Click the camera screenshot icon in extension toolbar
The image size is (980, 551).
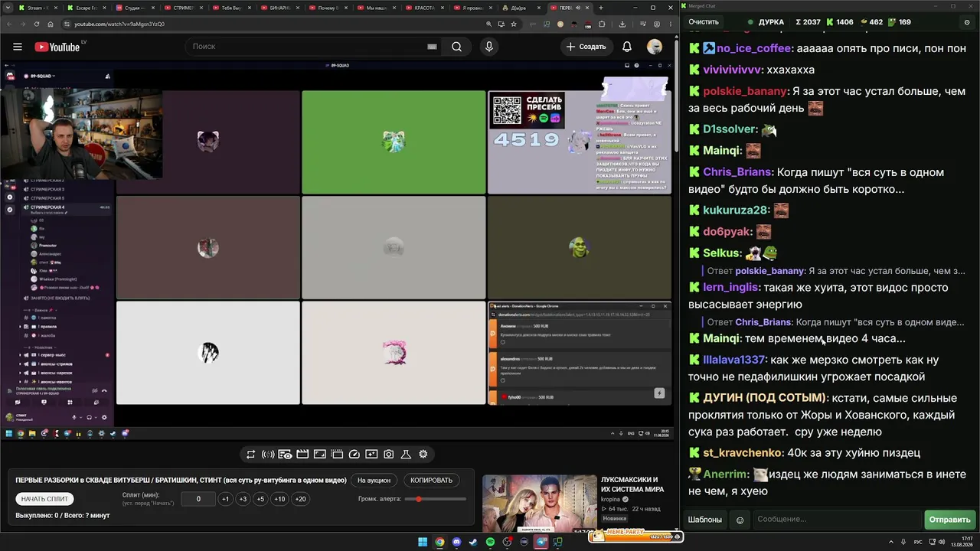[x=389, y=455]
